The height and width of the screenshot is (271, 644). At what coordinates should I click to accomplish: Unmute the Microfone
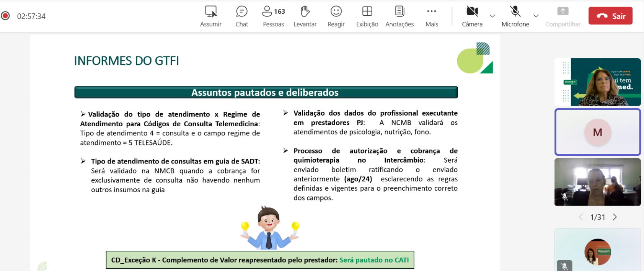515,11
